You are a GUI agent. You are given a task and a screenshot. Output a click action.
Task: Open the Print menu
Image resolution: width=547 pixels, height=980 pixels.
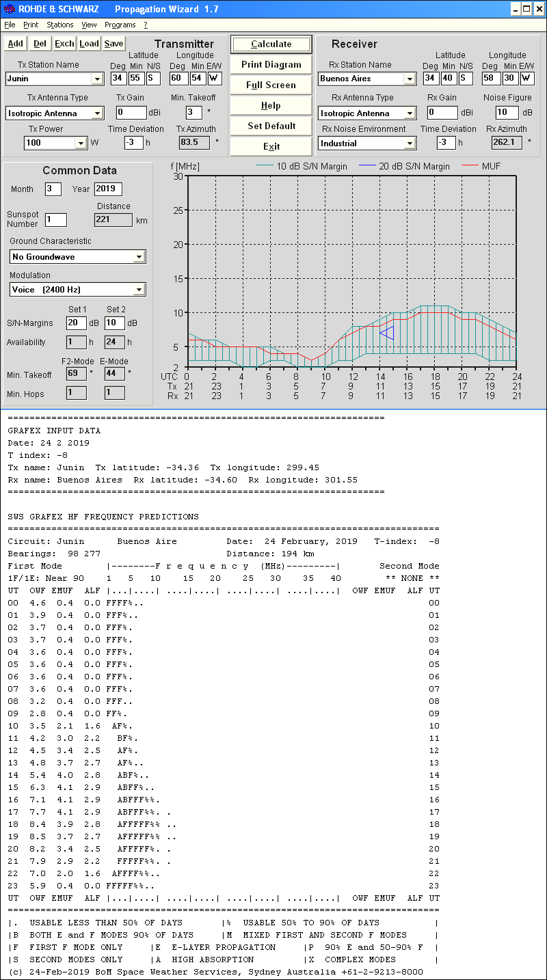coord(31,25)
